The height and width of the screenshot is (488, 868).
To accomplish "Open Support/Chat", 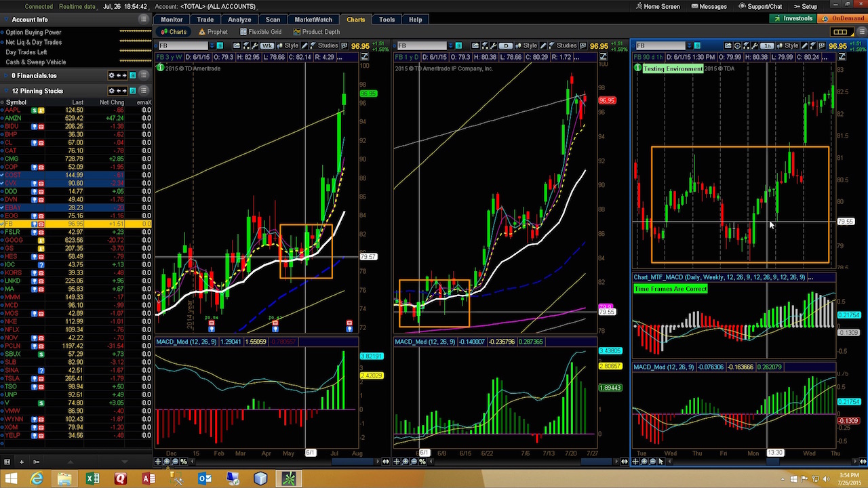I will point(759,6).
